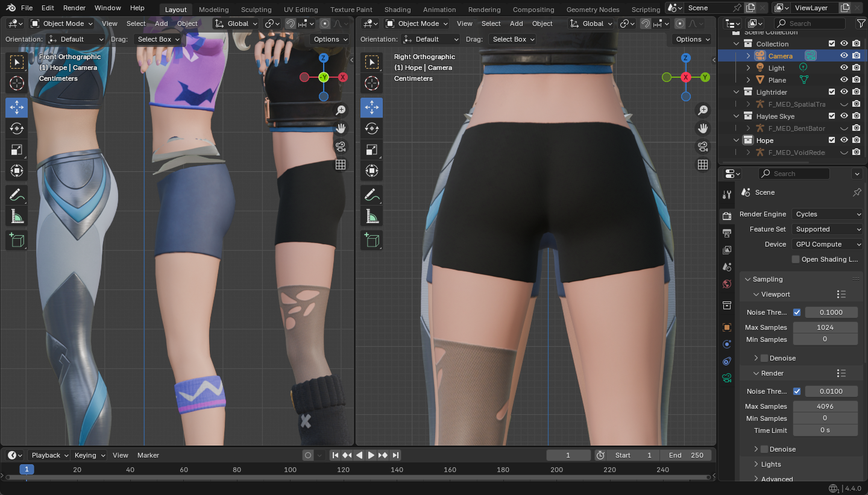Screen dimensions: 868x495
Task: Toggle Render Noise Threshold checkbox
Action: tap(797, 391)
